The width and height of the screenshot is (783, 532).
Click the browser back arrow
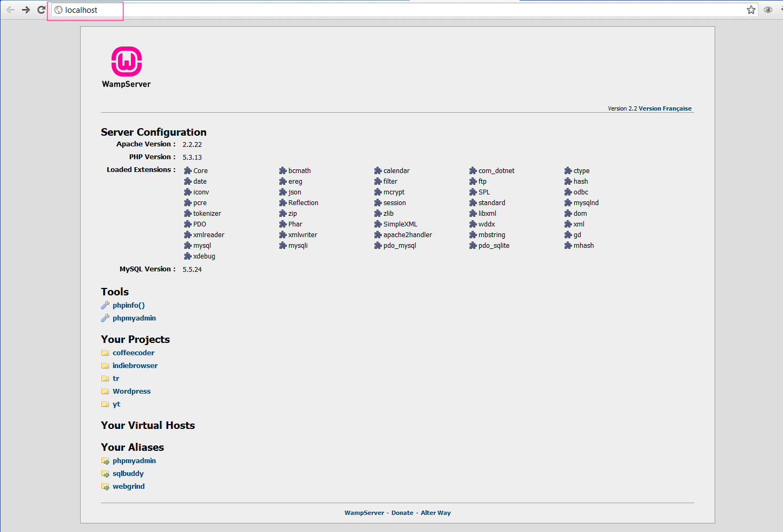pyautogui.click(x=10, y=10)
